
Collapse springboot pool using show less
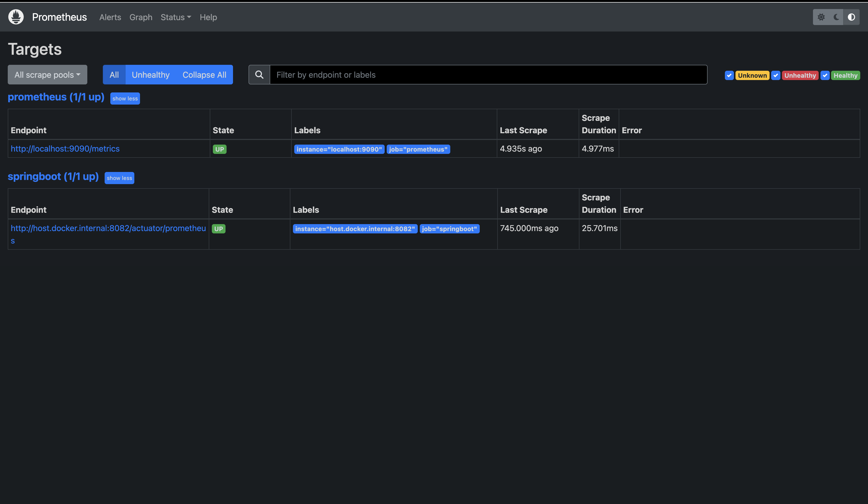(119, 178)
